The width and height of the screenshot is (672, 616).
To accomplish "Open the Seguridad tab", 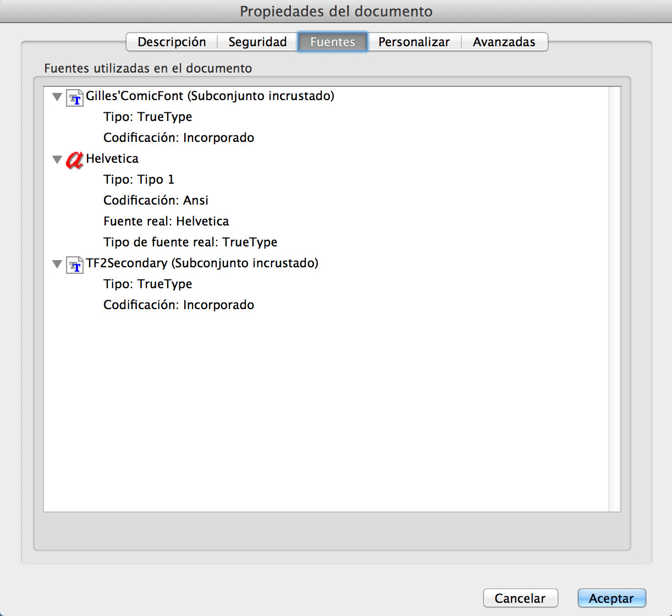I will [x=257, y=42].
